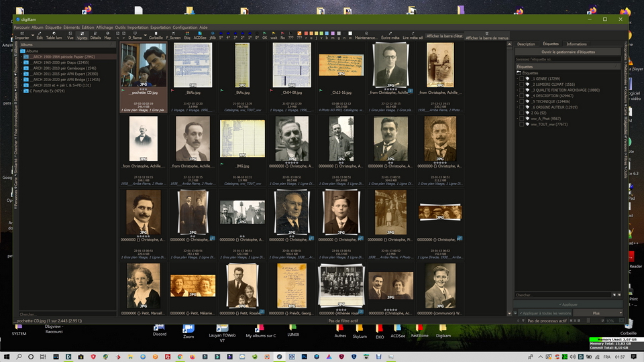The width and height of the screenshot is (644, 362).
Task: Switch to Vignettes thumbnail view
Action: coord(82,35)
